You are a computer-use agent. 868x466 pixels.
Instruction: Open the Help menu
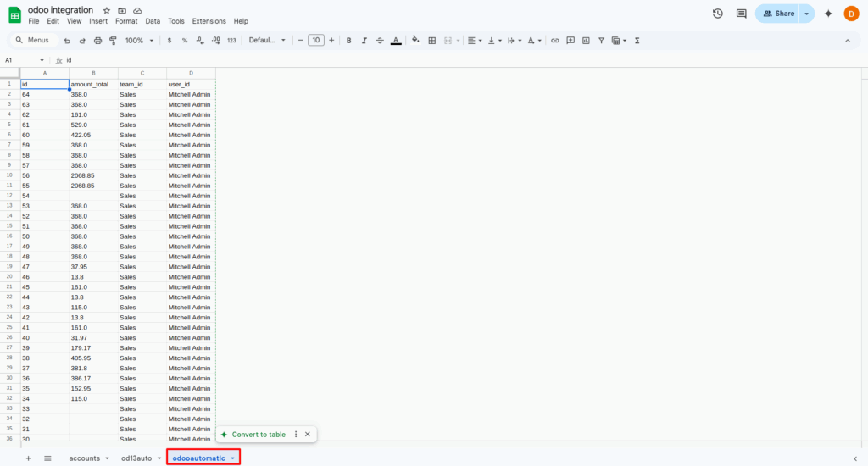(241, 21)
